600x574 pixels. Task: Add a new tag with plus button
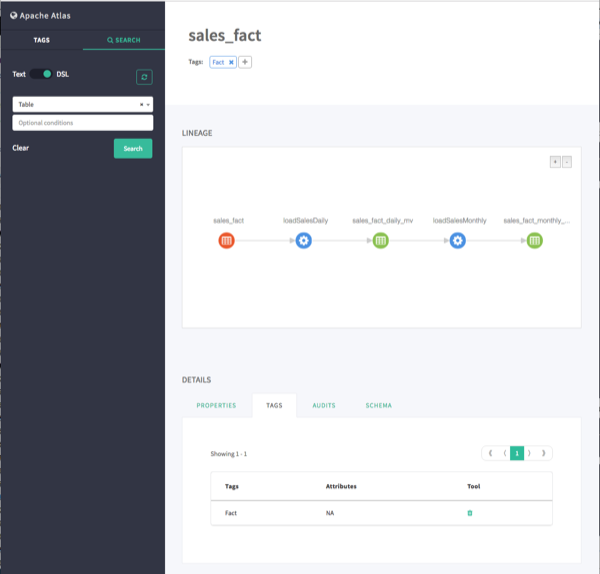pyautogui.click(x=245, y=62)
